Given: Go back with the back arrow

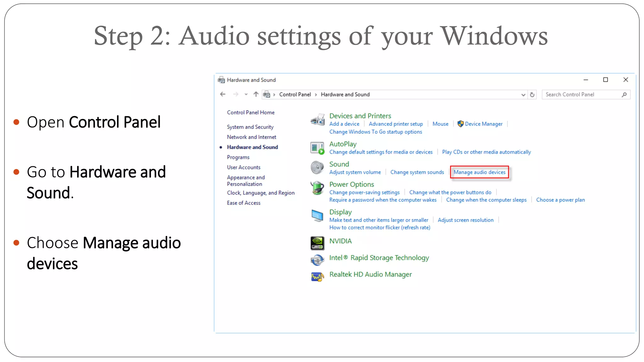Looking at the screenshot, I should point(223,94).
